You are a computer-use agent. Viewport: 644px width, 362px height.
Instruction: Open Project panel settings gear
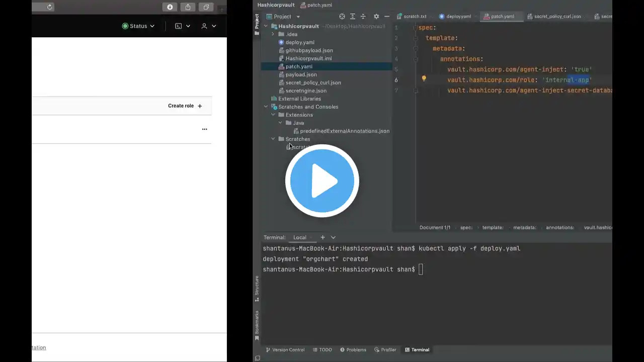376,17
